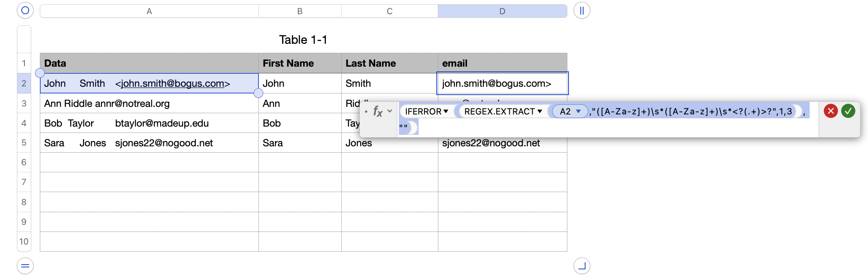The image size is (868, 280).
Task: Click the add row handle
Action: pyautogui.click(x=25, y=266)
